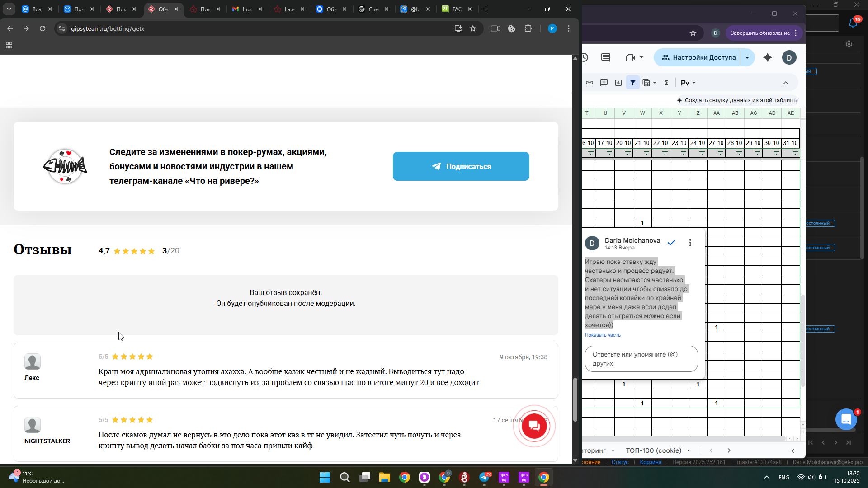The height and width of the screenshot is (488, 868).
Task: Toggle the filter button in Sheets toolbar
Action: (633, 83)
